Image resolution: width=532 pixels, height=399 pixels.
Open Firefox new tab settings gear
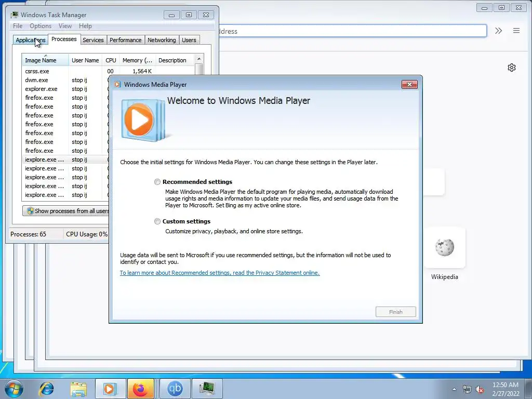point(512,68)
